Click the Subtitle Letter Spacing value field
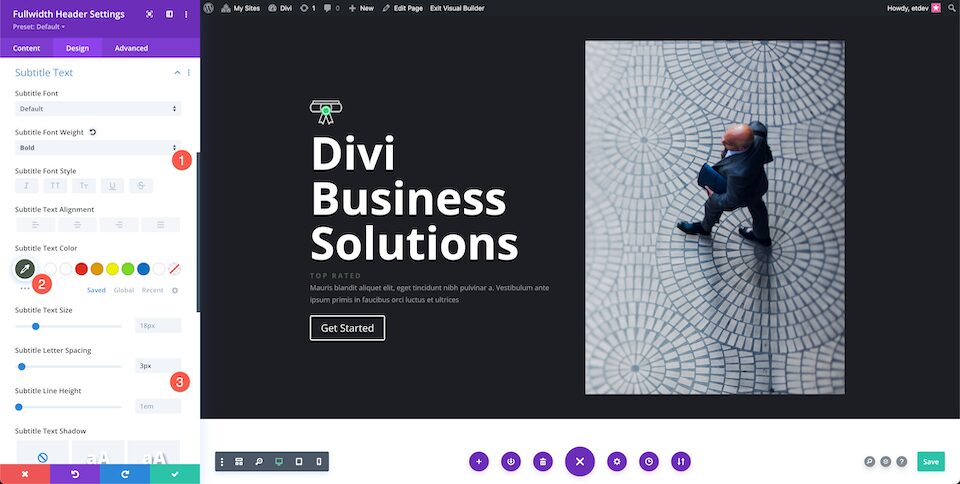 coord(158,366)
